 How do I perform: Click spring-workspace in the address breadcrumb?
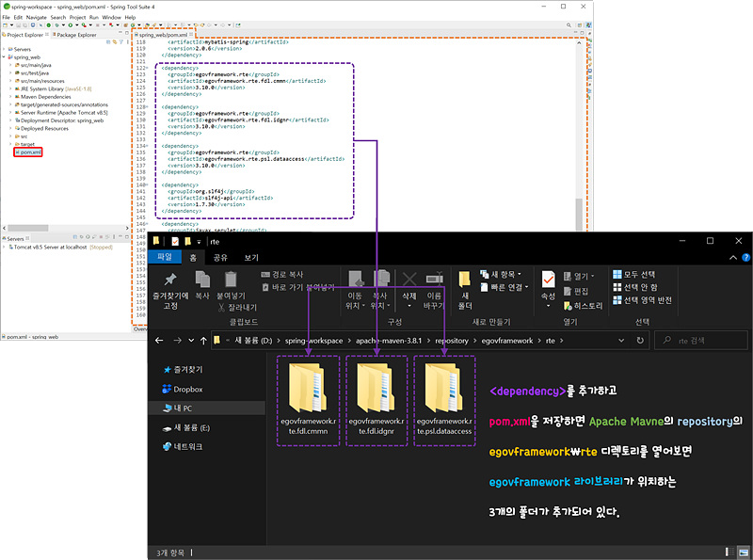click(313, 341)
